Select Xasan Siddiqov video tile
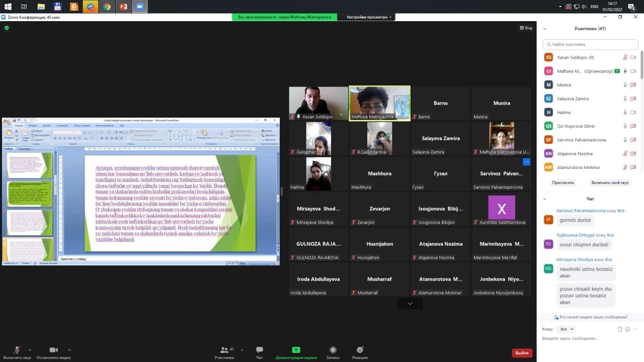 [x=318, y=103]
